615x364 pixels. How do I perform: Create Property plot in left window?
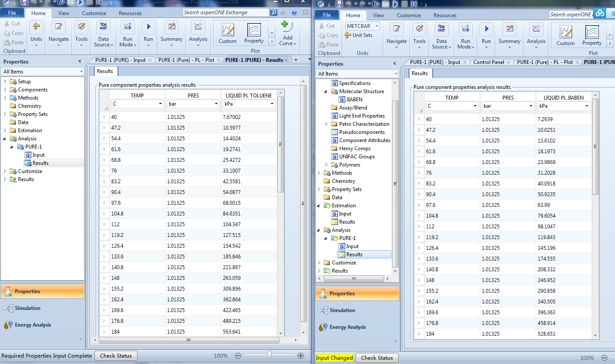254,34
